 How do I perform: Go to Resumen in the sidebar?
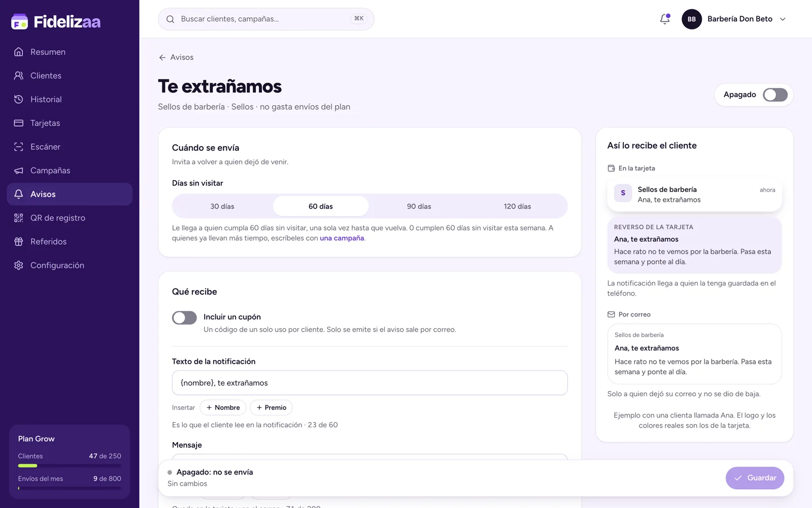(x=70, y=52)
